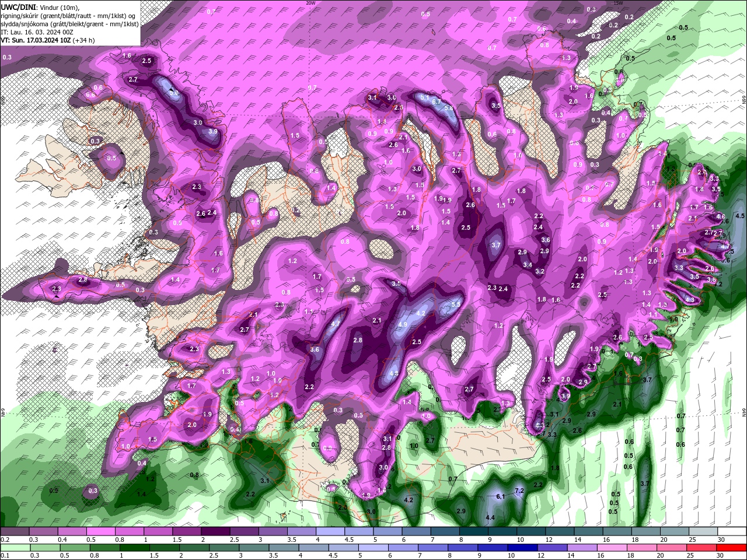
Task: Click the 4.7 snow value on map
Action: pos(336,323)
